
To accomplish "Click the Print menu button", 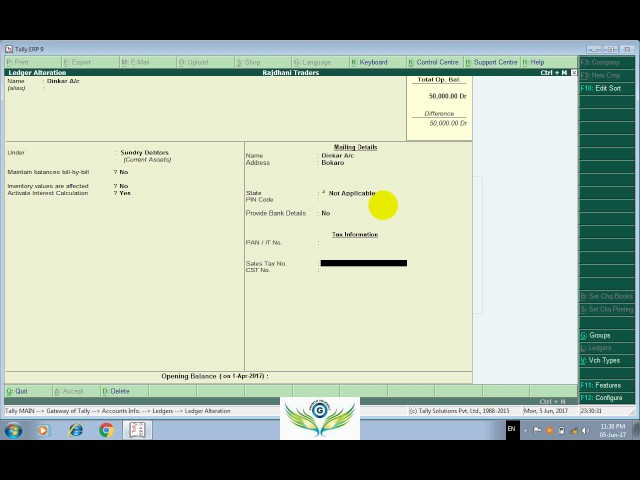I will (33, 62).
